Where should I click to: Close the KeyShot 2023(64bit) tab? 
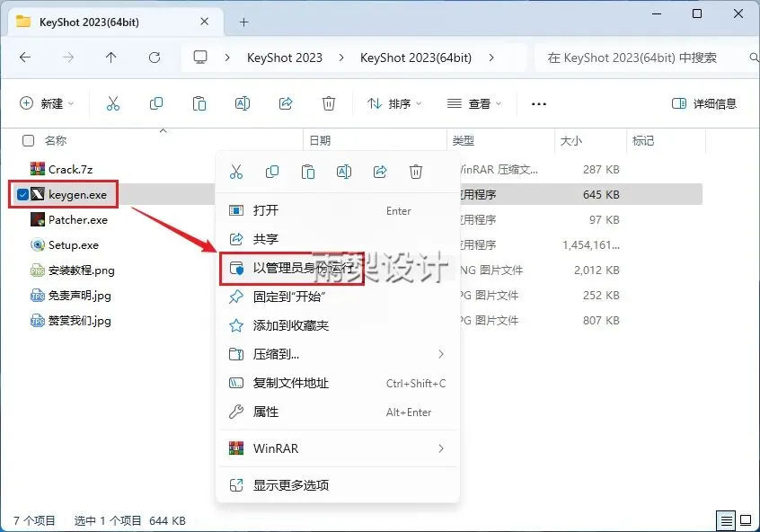pos(205,22)
